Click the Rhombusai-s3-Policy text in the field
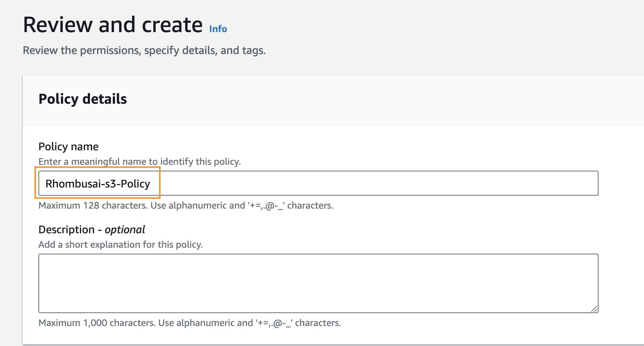This screenshot has width=644, height=346. tap(98, 184)
